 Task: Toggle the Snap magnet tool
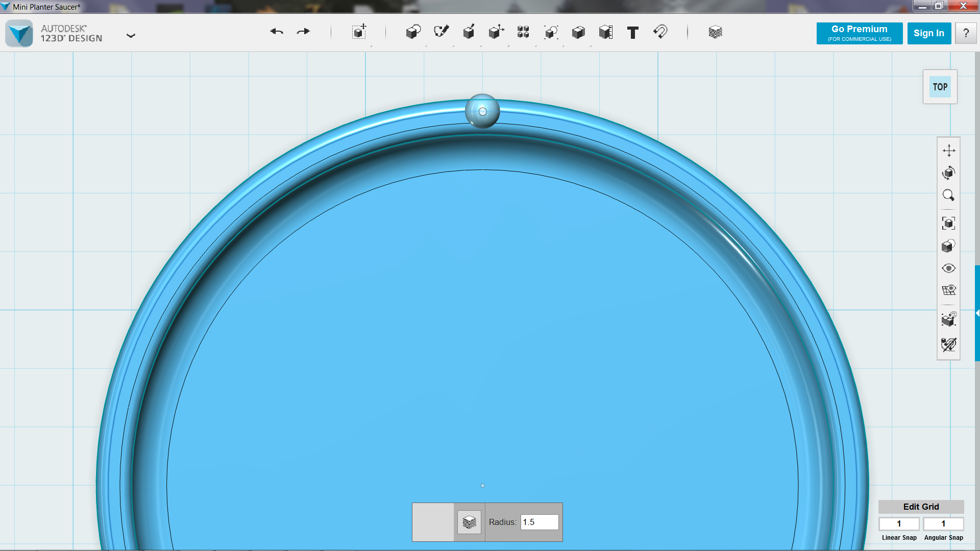pos(660,32)
